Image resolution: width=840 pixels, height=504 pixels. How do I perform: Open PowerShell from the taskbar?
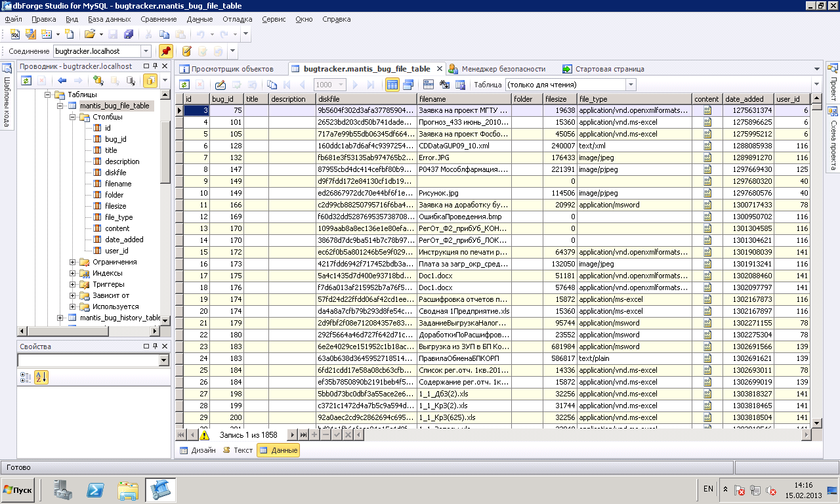96,490
